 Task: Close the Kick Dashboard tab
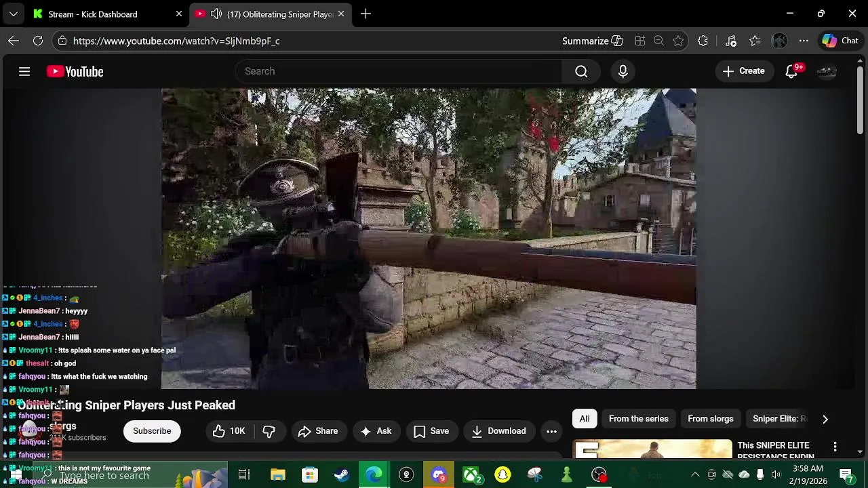[x=179, y=14]
